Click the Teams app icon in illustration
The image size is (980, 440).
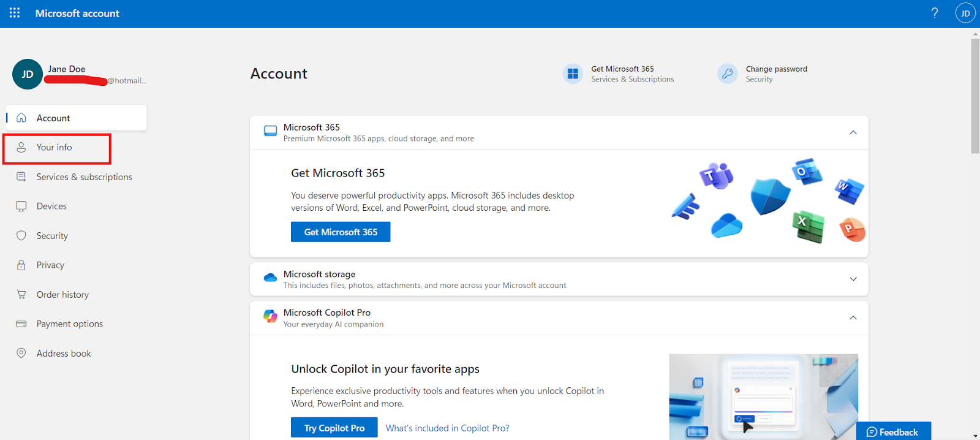[x=717, y=176]
